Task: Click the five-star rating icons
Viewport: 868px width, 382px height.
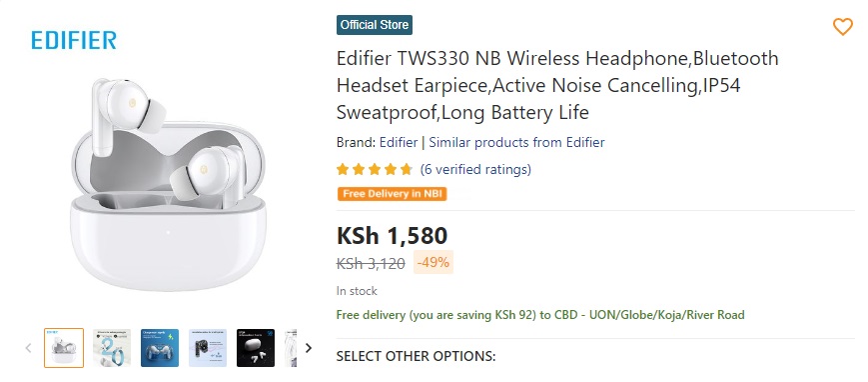Action: pyautogui.click(x=375, y=169)
